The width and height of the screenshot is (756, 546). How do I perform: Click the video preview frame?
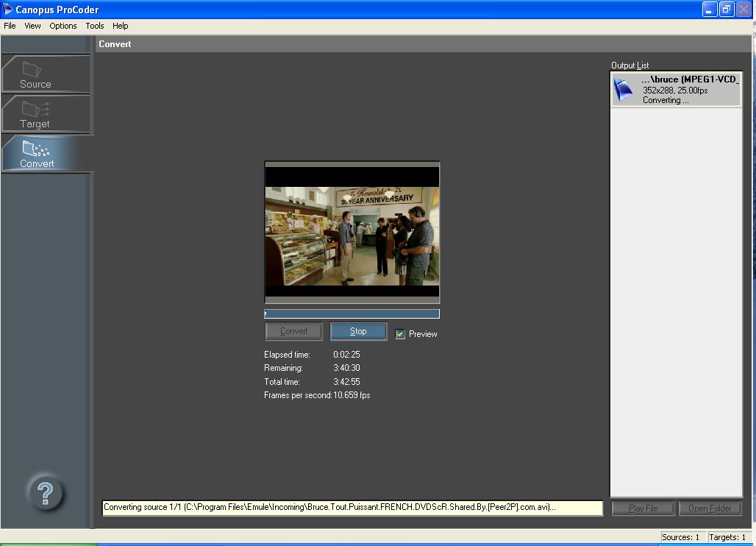pos(352,233)
